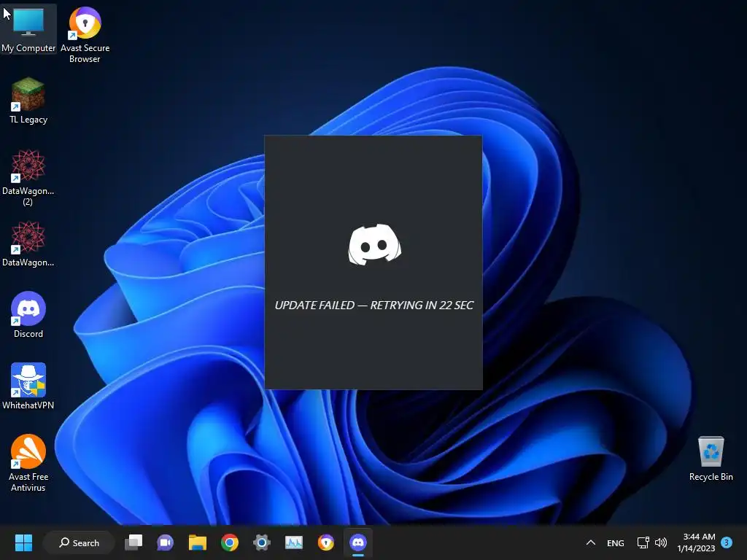Select the TL Legacy Minecraft launcher icon

pyautogui.click(x=28, y=101)
